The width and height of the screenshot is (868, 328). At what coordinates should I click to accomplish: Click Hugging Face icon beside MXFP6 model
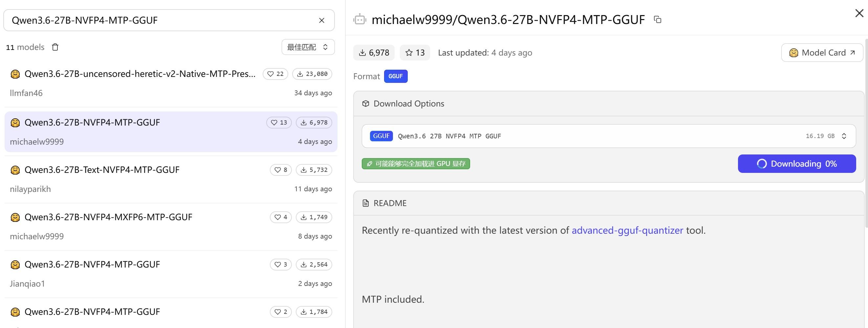(15, 217)
